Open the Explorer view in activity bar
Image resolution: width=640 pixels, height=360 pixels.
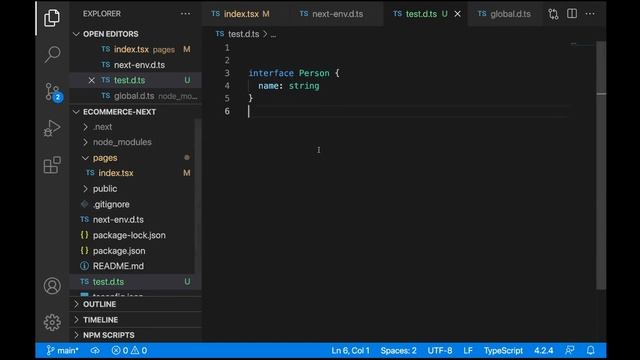pyautogui.click(x=52, y=18)
